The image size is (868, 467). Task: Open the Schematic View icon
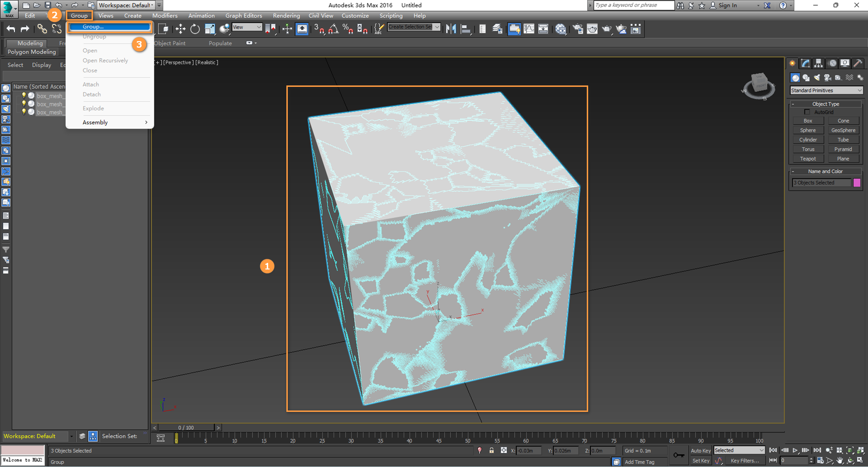tap(543, 29)
